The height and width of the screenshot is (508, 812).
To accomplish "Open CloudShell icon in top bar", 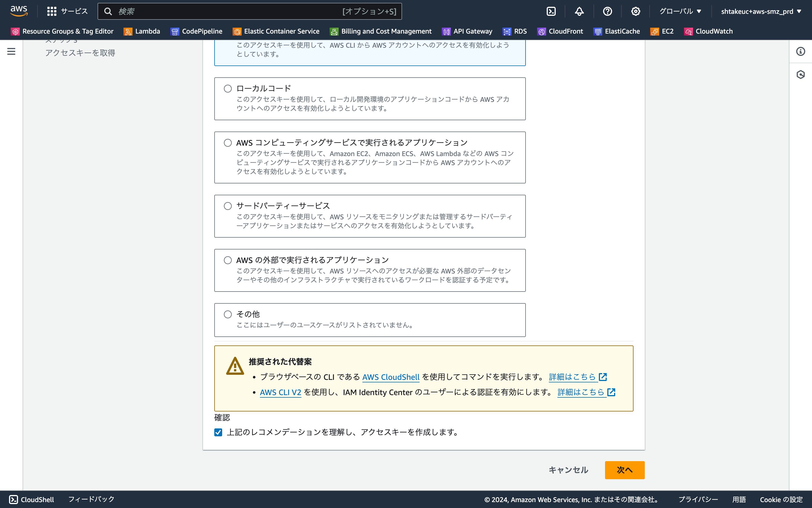I will click(551, 11).
